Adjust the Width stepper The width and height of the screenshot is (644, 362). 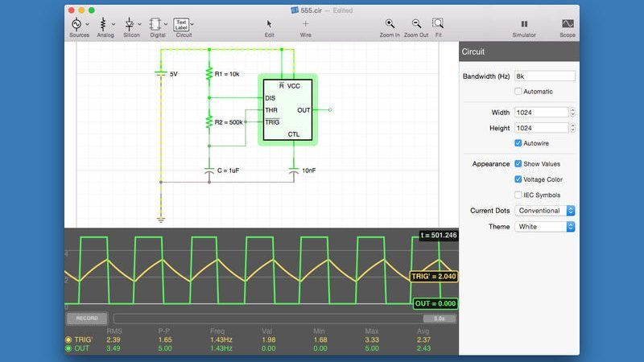[572, 112]
